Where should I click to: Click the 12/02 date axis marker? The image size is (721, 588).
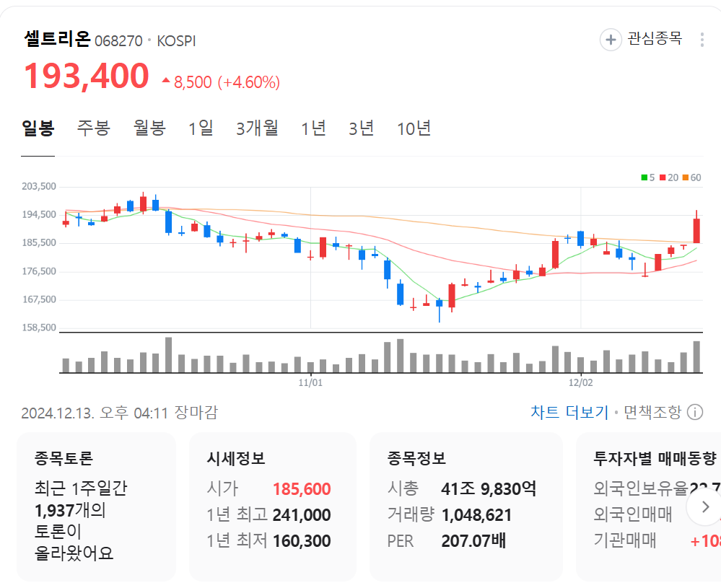[581, 382]
